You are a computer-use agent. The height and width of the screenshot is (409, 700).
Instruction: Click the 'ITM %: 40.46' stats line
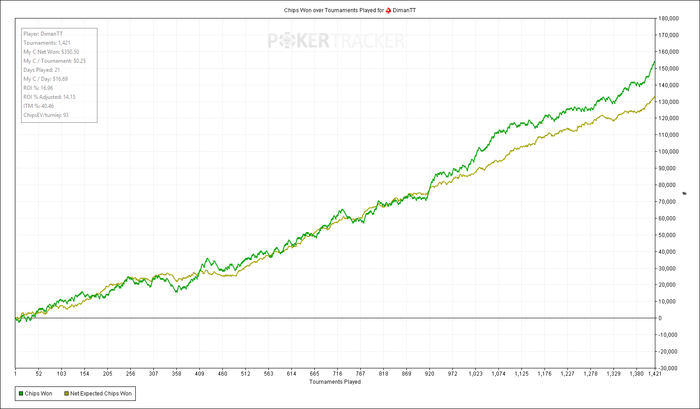click(38, 106)
